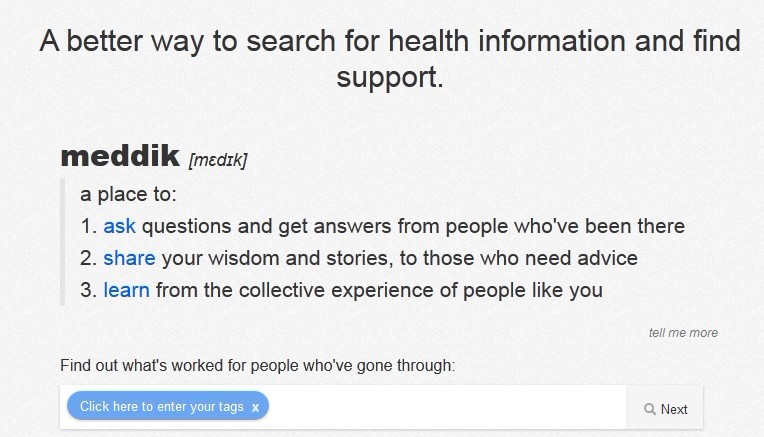Screen dimensions: 764x437
Task: Open the 'tell me more' link
Action: click(683, 333)
